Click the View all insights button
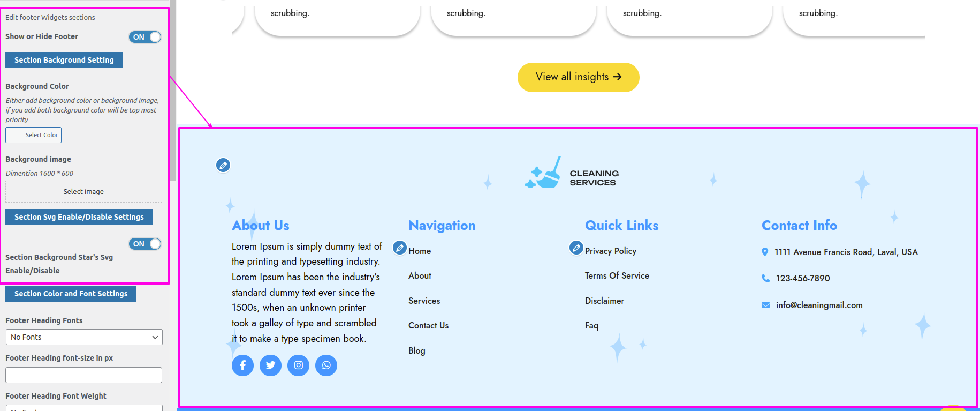The height and width of the screenshot is (411, 980). 579,77
